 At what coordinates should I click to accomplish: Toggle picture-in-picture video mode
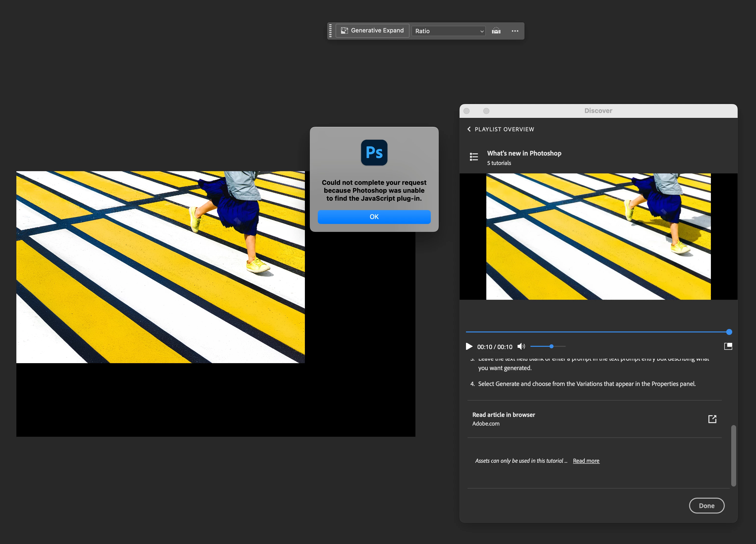[x=728, y=347]
